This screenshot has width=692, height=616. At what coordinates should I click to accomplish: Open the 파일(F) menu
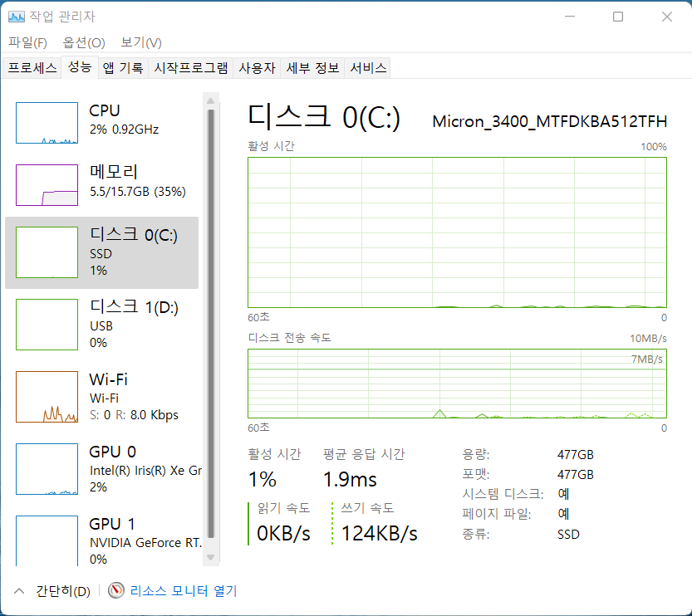[x=27, y=42]
